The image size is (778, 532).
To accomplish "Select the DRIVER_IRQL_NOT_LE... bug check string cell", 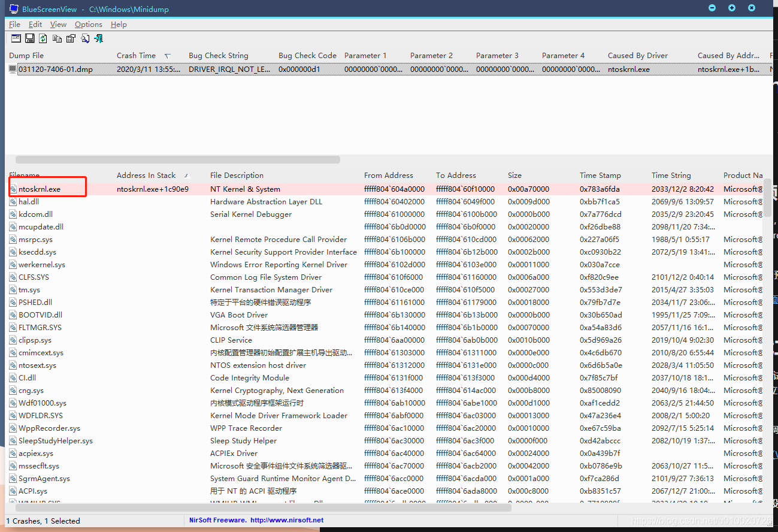I will click(229, 69).
